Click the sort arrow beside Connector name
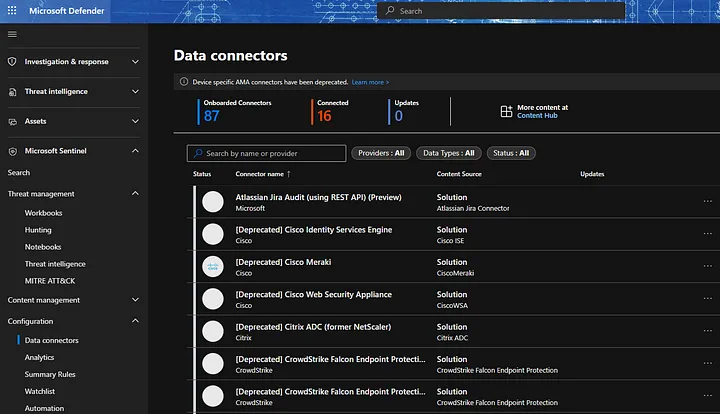Image resolution: width=720 pixels, height=414 pixels. coord(289,174)
